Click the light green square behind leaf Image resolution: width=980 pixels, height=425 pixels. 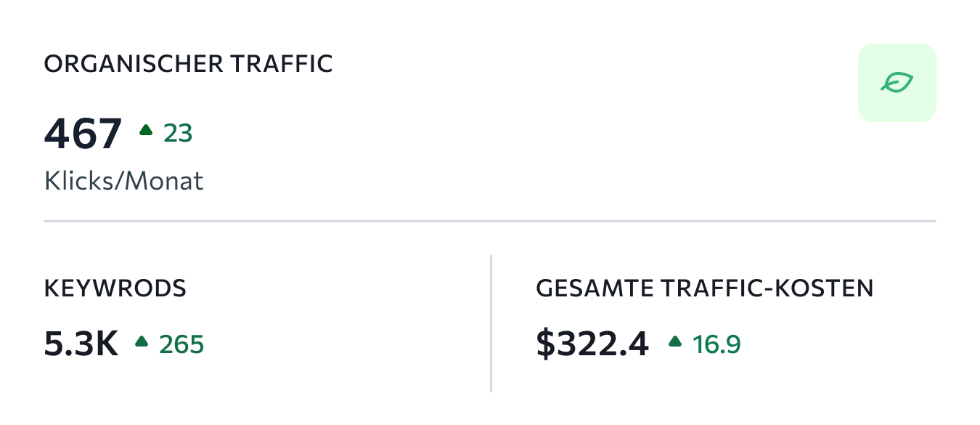click(897, 83)
